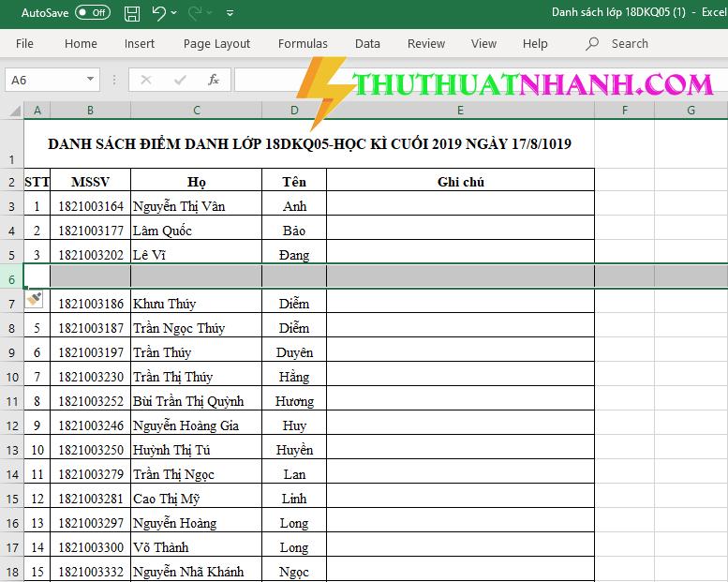728x582 pixels.
Task: Select column D header
Action: pos(294,111)
